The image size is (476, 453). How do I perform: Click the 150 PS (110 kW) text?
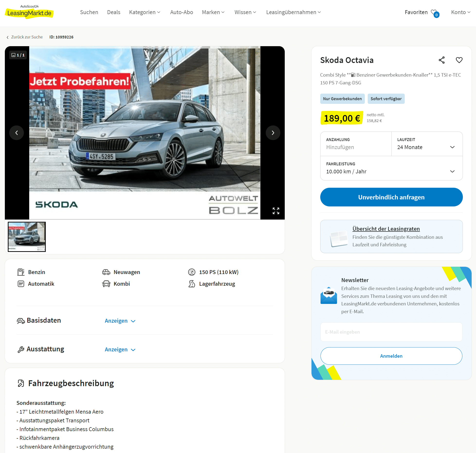coord(219,272)
